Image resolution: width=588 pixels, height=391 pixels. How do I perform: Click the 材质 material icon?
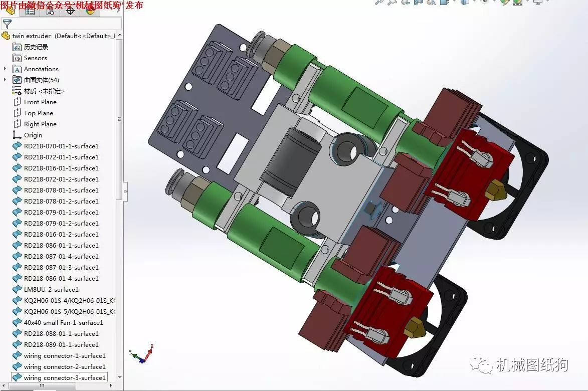coord(17,91)
